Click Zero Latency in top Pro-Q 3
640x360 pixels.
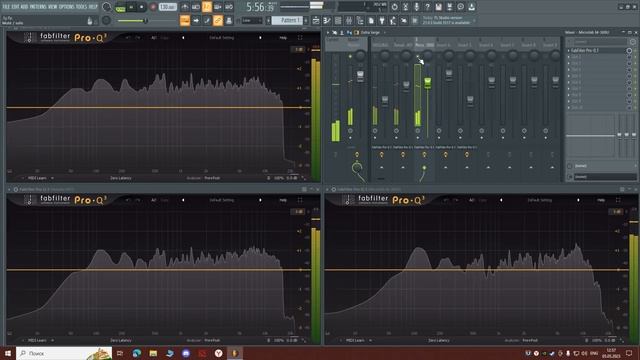121,178
